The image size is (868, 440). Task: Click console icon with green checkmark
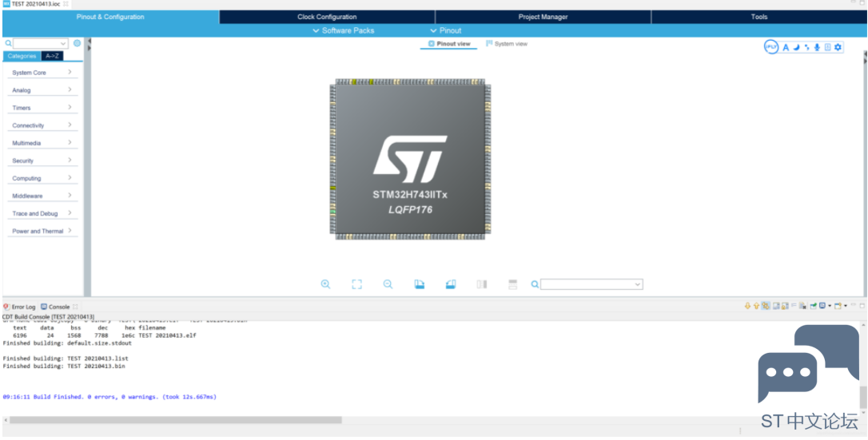tap(813, 306)
